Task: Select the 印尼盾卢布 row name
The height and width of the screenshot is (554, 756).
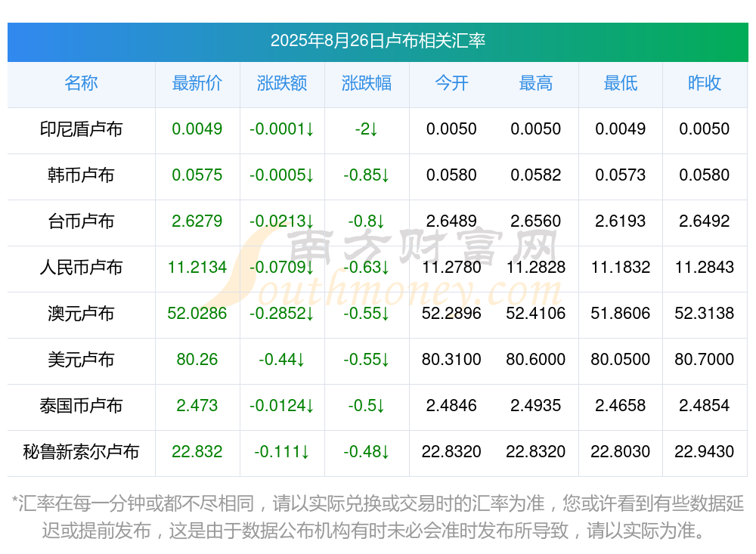Action: coord(81,129)
